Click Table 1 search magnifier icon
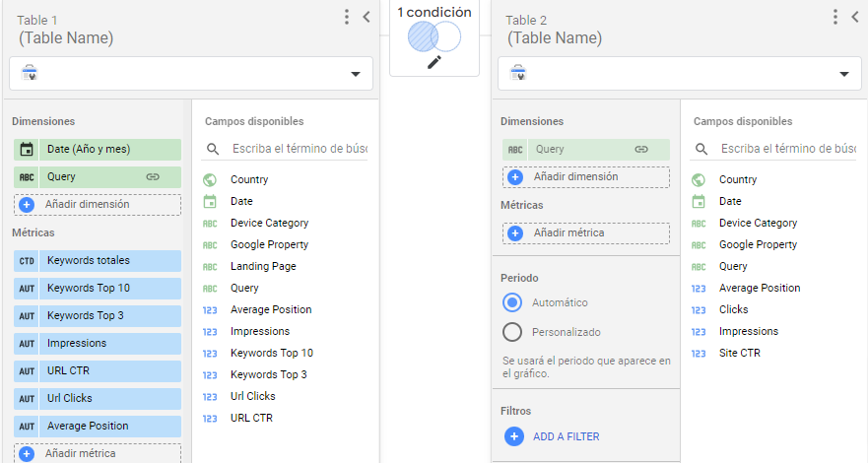Screen dimensions: 868x463 tap(213, 149)
